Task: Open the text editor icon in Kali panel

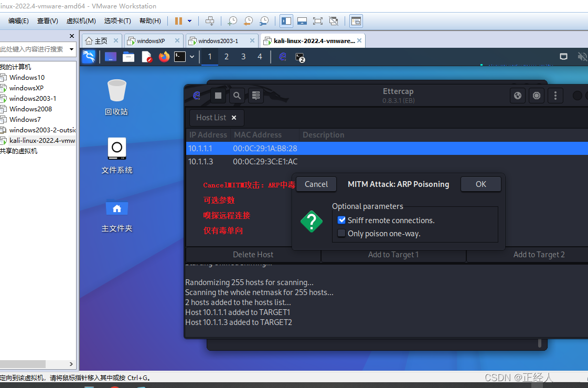Action: coord(147,57)
